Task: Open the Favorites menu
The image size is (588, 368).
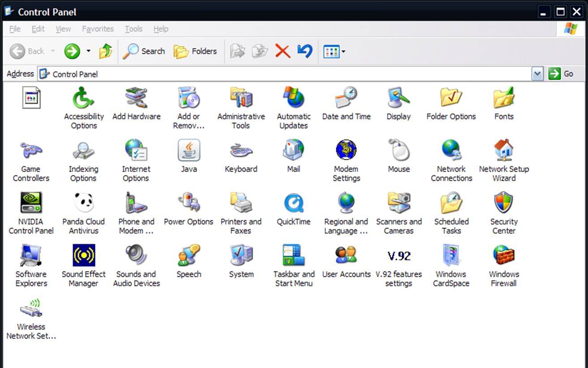Action: 98,29
